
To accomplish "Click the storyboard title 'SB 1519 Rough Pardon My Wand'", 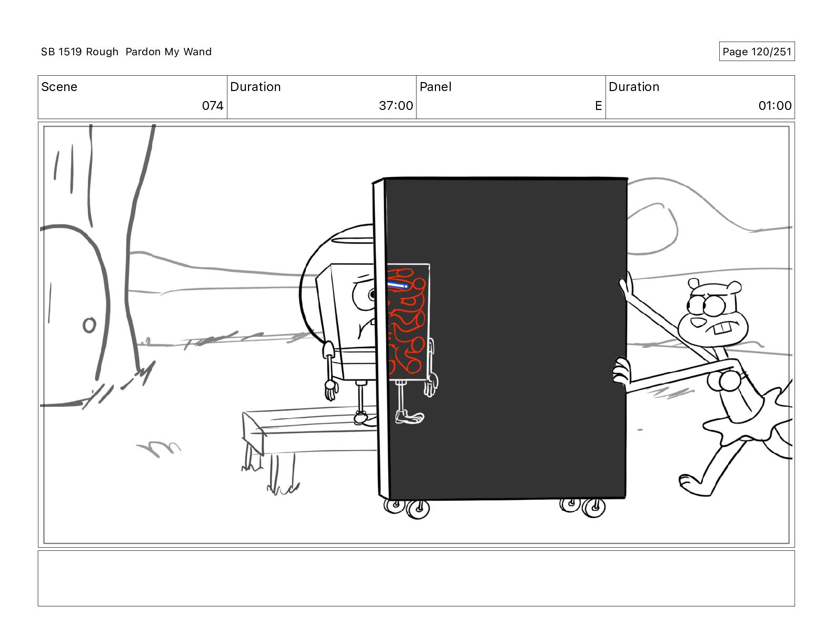I will pos(126,52).
